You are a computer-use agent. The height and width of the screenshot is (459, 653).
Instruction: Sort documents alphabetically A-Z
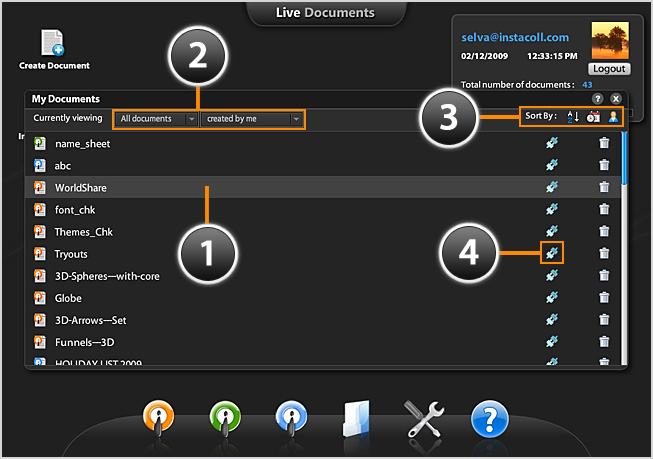pos(573,117)
